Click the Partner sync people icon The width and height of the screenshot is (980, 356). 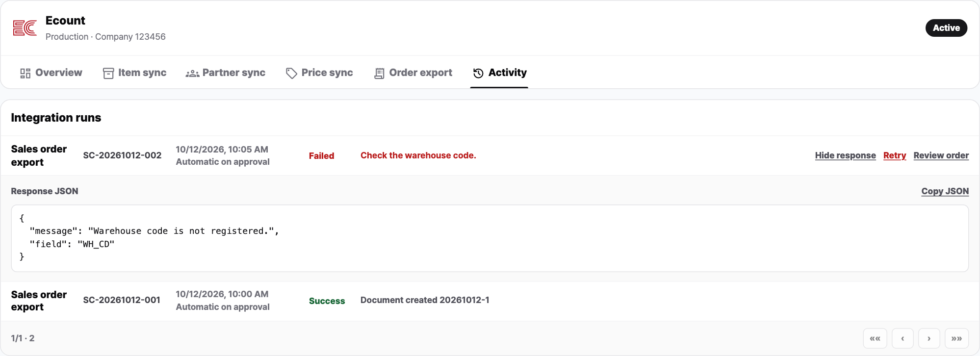click(192, 74)
